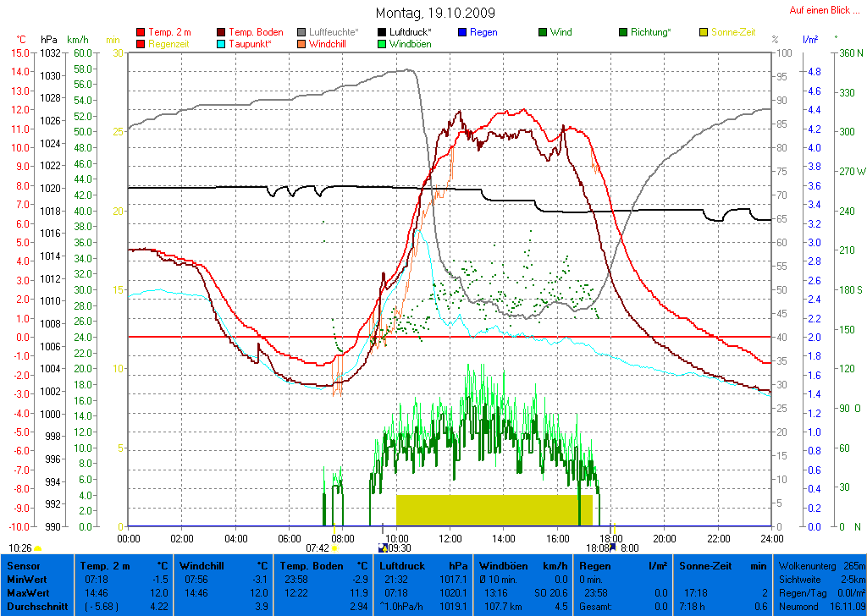Click the yellow sunshine duration bar in chart
This screenshot has height=616, width=867.
click(x=494, y=509)
